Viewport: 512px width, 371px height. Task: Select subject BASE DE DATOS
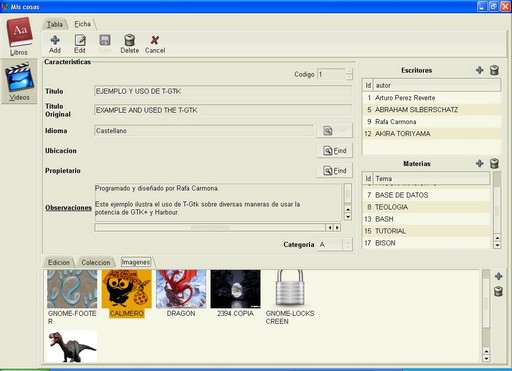(x=426, y=195)
